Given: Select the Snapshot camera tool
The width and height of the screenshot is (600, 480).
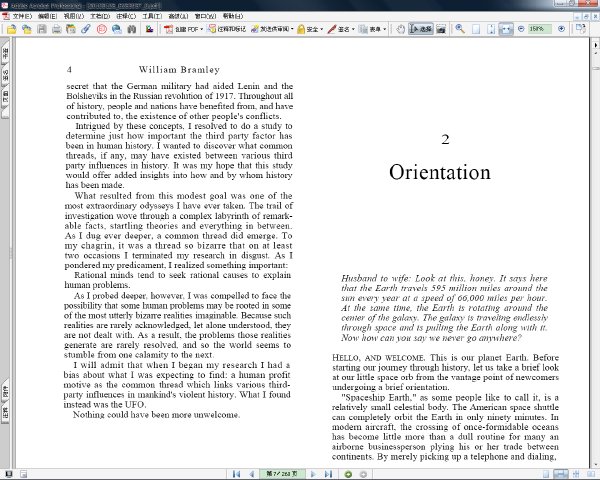Looking at the screenshot, I should click(x=441, y=29).
